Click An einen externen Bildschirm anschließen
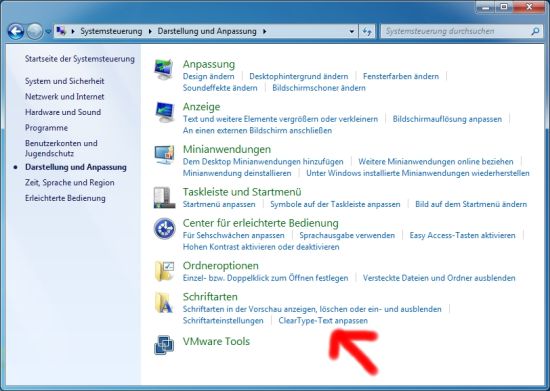Screen dimensions: 550x391 pos(257,131)
